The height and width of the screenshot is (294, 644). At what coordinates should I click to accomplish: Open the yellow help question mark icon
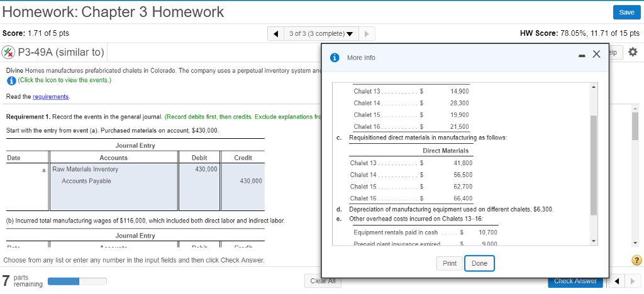[x=637, y=260]
